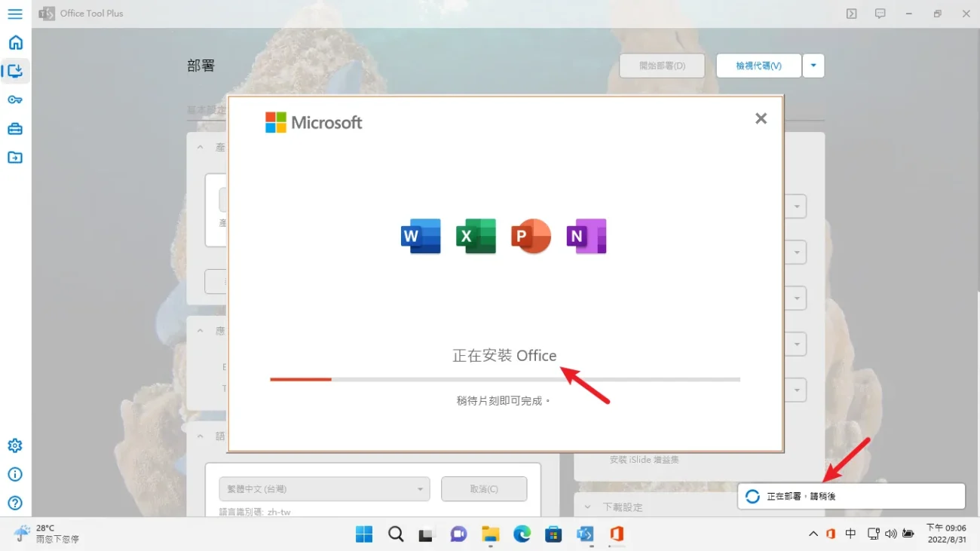This screenshot has height=551, width=980.
Task: Select the key-shaped Activation icon
Action: [x=15, y=99]
